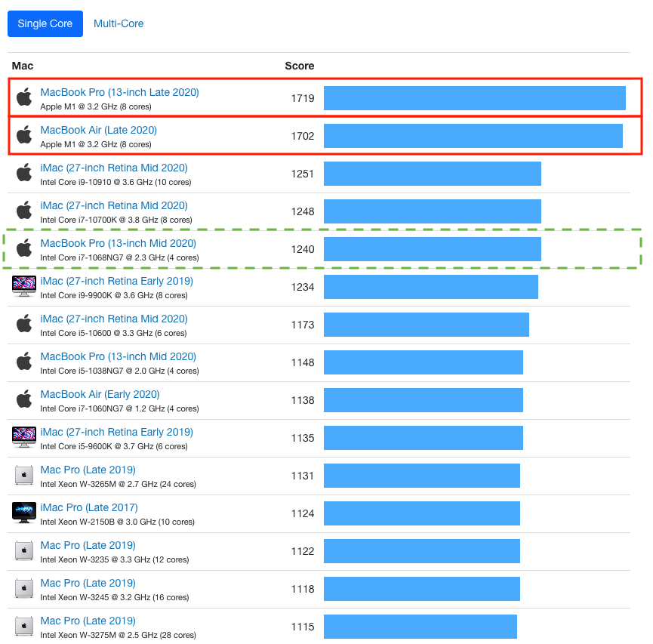This screenshot has height=644, width=653.
Task: Select the Single Core tab
Action: click(45, 23)
